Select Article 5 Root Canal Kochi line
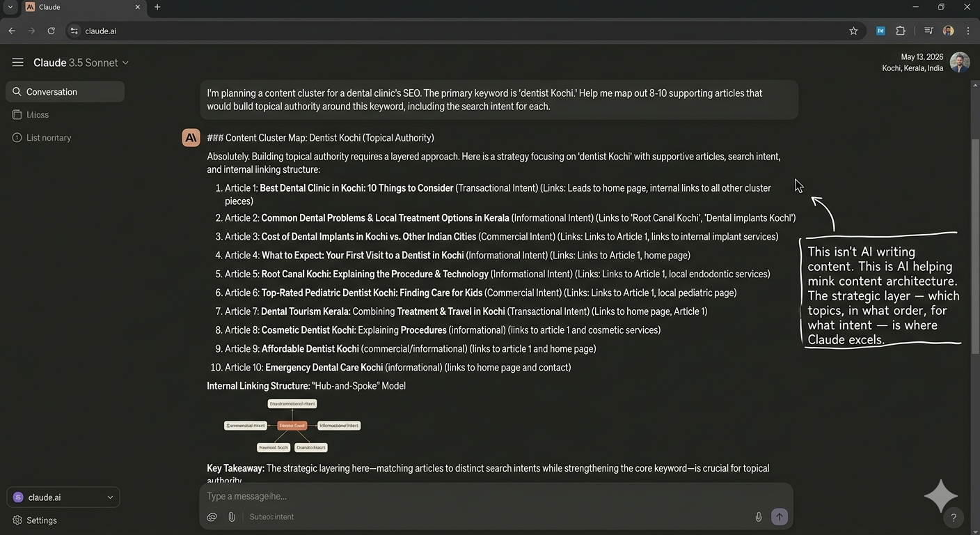The width and height of the screenshot is (980, 535). coord(497,274)
